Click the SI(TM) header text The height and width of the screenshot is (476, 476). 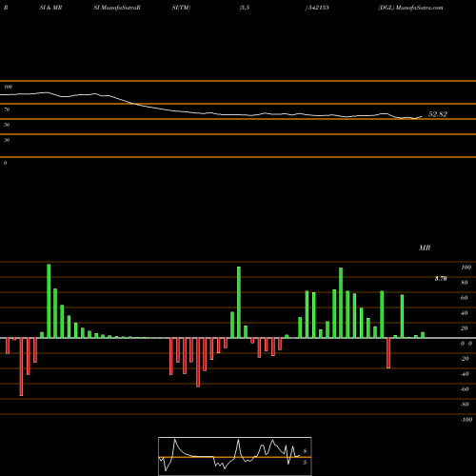(181, 8)
